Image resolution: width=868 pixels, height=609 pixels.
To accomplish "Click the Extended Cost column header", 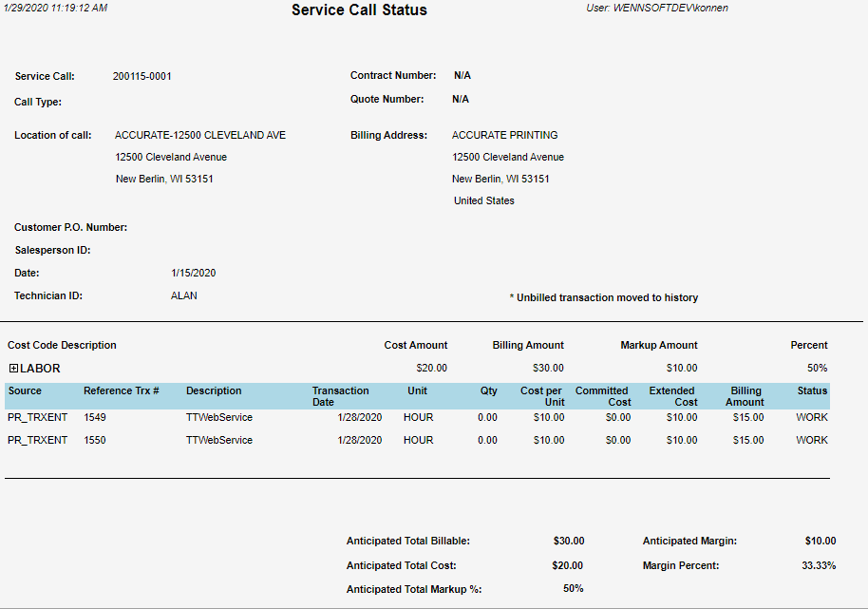I will click(672, 396).
